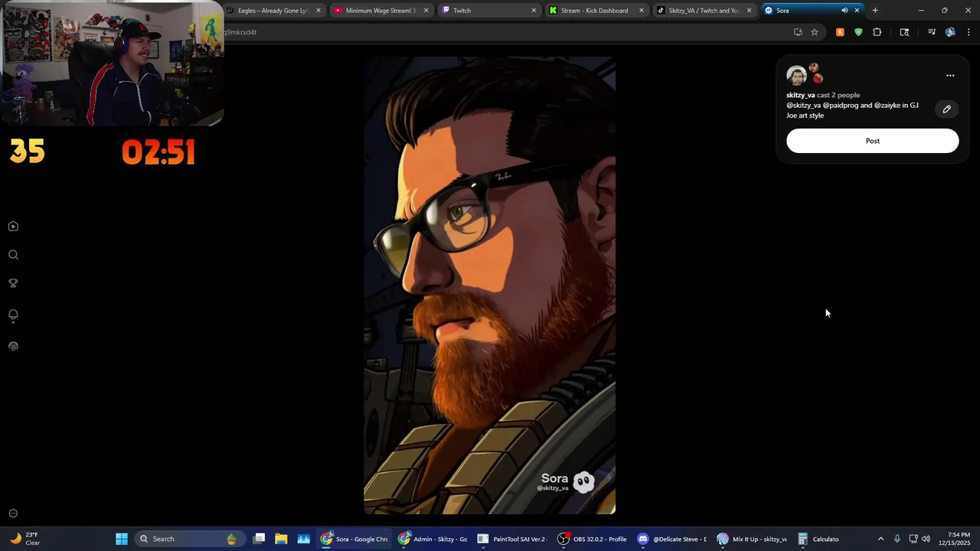Click the circular icon at sidebar bottom

pyautogui.click(x=13, y=514)
